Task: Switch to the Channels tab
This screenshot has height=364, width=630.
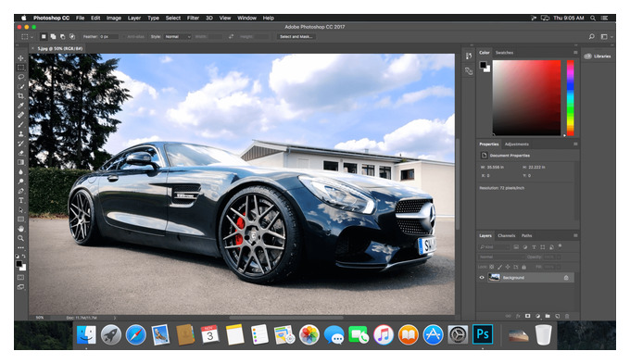Action: pyautogui.click(x=506, y=236)
